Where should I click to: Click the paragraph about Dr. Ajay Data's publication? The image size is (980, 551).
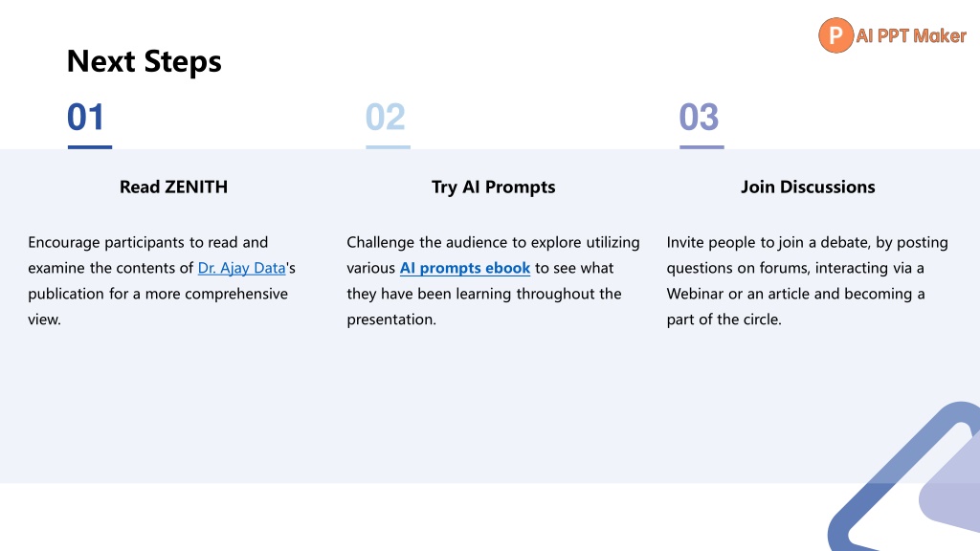click(162, 280)
